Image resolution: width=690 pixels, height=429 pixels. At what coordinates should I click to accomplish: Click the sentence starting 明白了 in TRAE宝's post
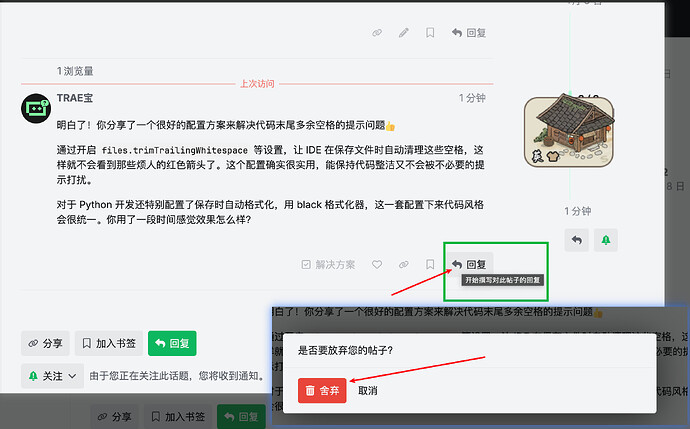pyautogui.click(x=226, y=125)
